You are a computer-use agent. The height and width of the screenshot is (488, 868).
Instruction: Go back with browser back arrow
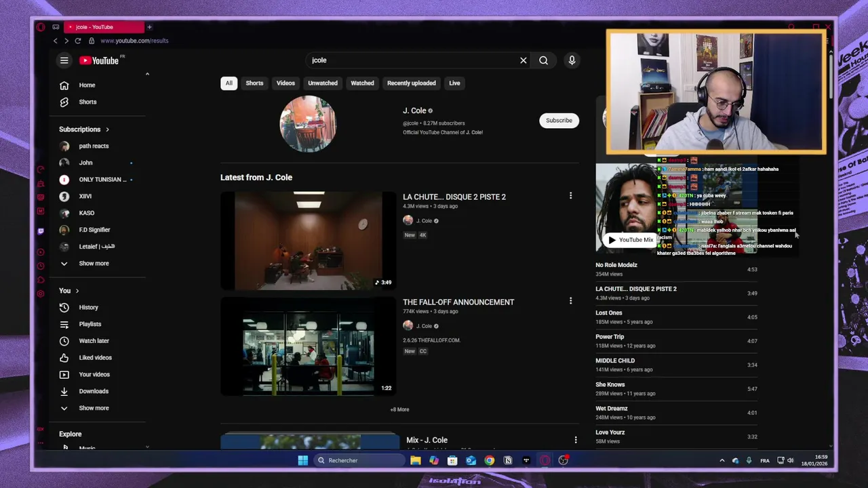tap(56, 41)
